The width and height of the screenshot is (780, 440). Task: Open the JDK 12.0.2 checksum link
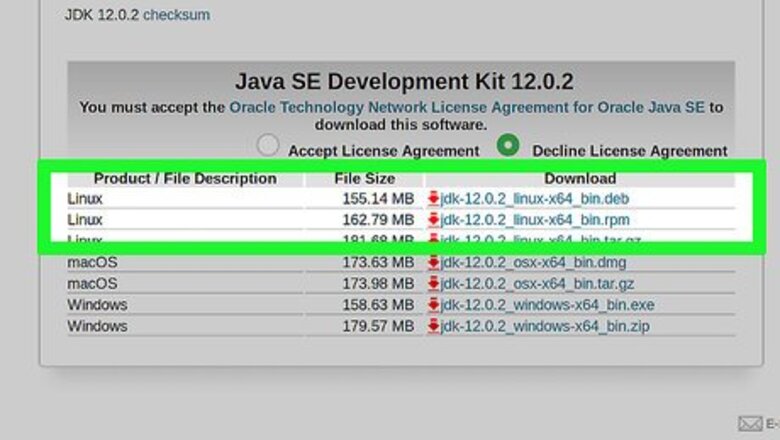(x=177, y=15)
